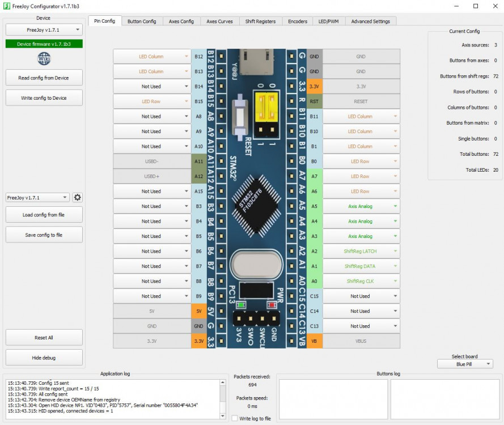Screen dimensions: 504x425
Task: Click the FreeJoy app icon in title bar
Action: pos(6,6)
